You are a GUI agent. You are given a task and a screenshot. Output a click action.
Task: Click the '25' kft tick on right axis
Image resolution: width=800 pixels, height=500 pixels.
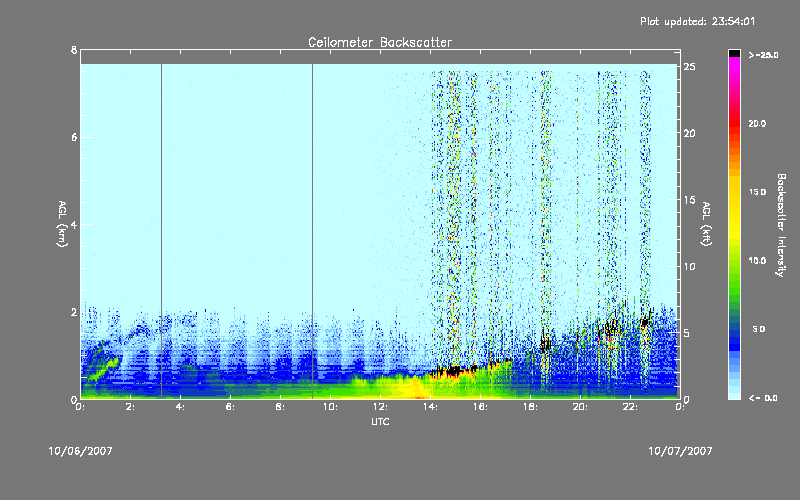pos(690,67)
